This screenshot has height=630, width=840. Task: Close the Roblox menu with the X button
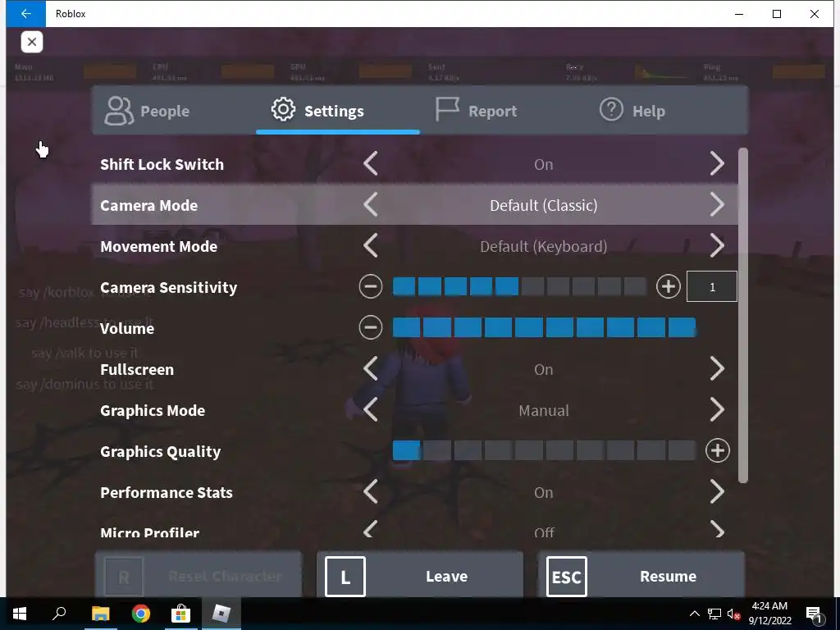pos(32,42)
